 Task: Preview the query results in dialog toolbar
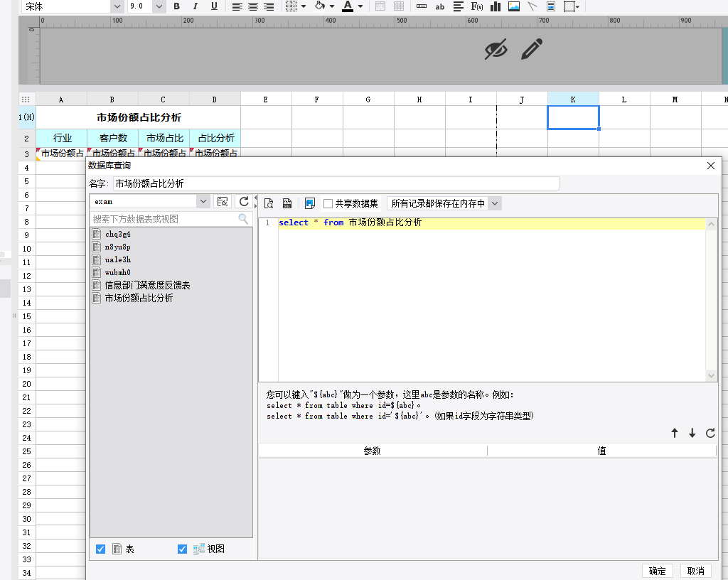pyautogui.click(x=269, y=203)
